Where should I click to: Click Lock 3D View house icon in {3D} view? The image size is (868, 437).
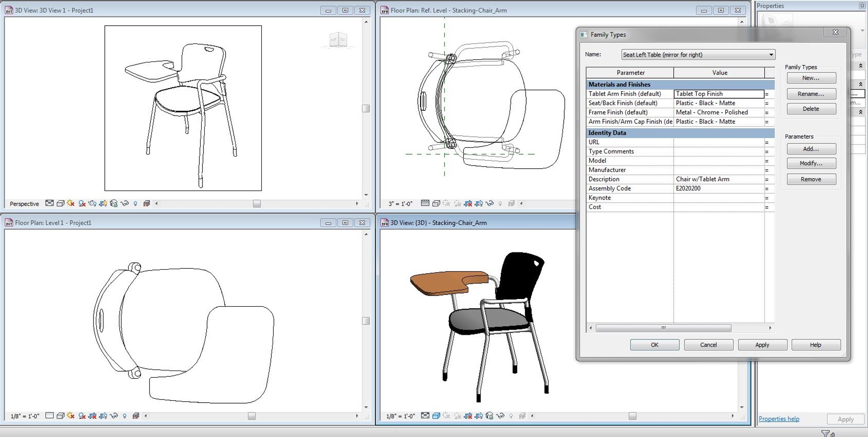(x=490, y=416)
